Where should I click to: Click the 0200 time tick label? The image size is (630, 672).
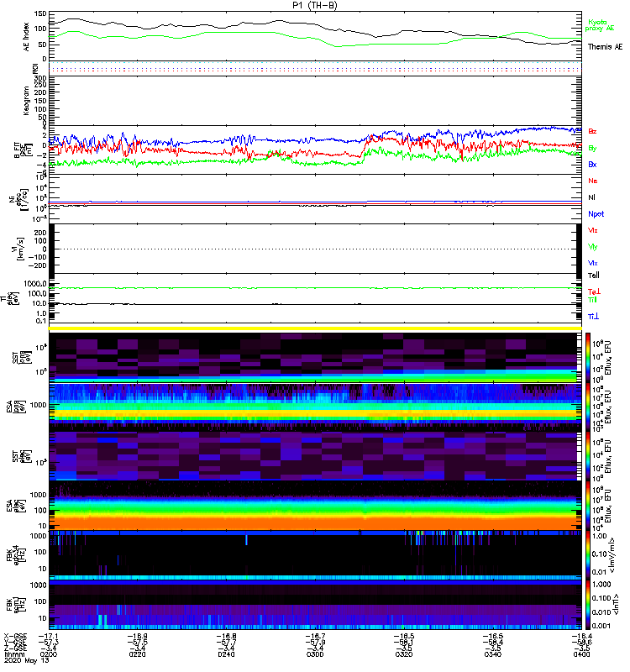(49, 654)
